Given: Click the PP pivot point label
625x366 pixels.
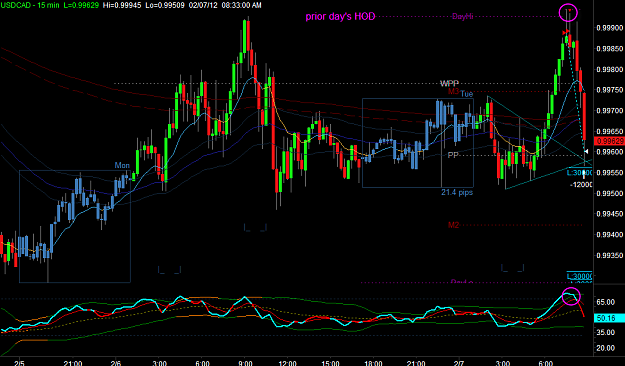Looking at the screenshot, I should click(x=453, y=155).
